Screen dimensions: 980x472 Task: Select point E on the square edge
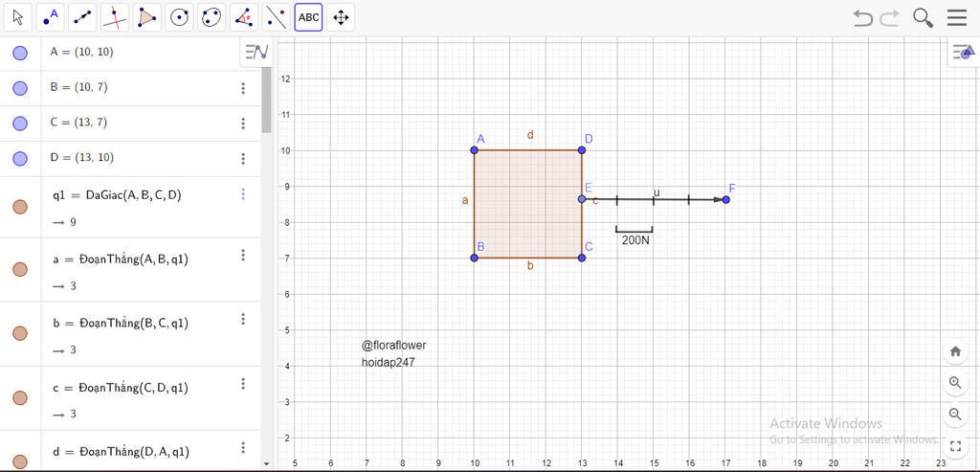[x=582, y=199]
